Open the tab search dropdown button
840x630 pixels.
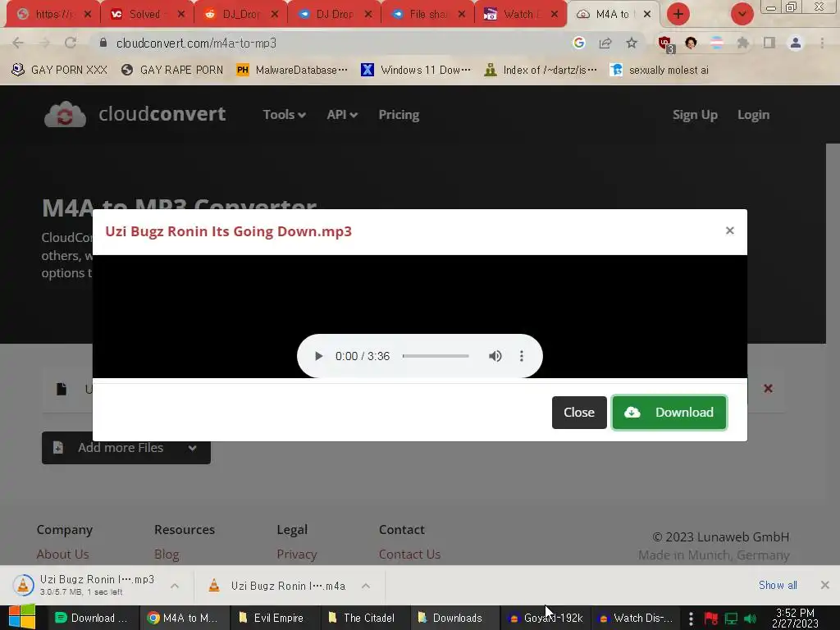point(742,14)
